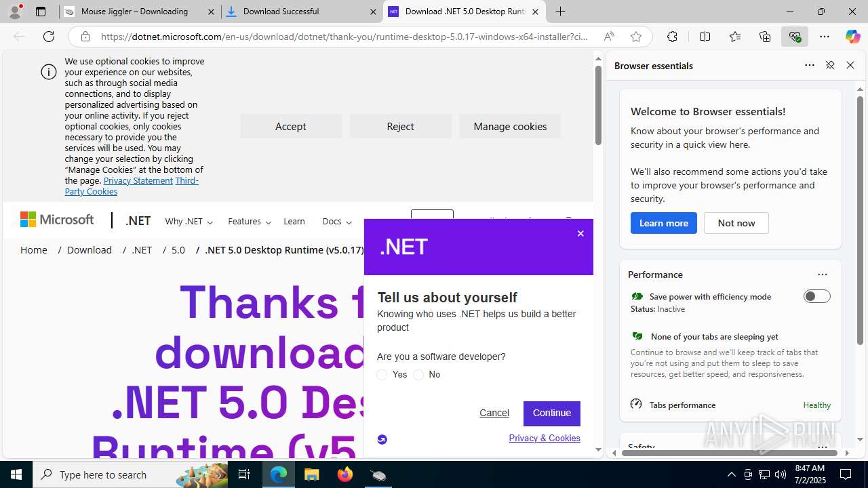Click Continue in .NET survey
This screenshot has height=488, width=868.
(x=552, y=413)
